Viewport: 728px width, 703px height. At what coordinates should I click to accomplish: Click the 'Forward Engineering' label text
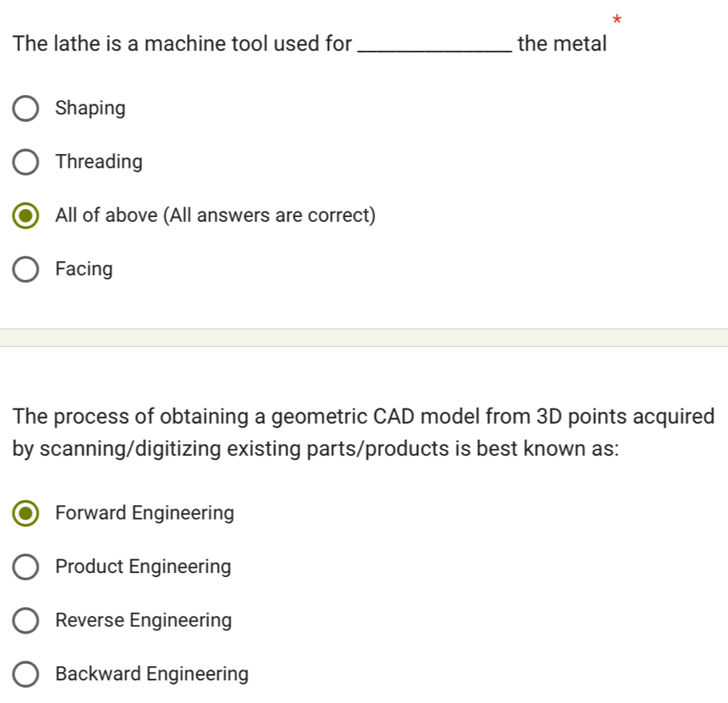click(145, 513)
